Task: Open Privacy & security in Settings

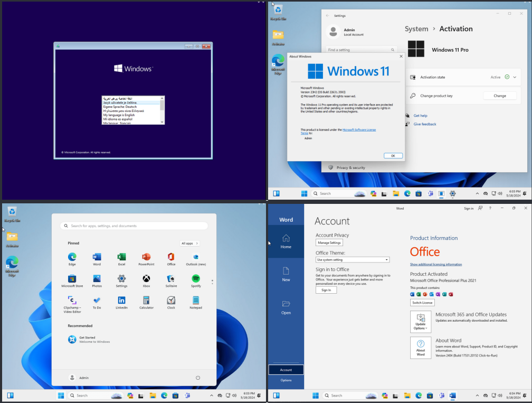Action: click(350, 168)
